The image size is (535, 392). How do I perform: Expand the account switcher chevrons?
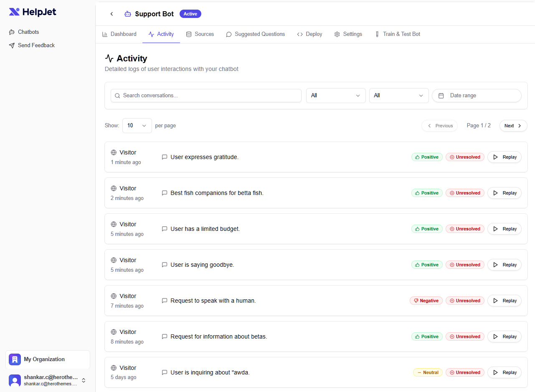[x=84, y=380]
